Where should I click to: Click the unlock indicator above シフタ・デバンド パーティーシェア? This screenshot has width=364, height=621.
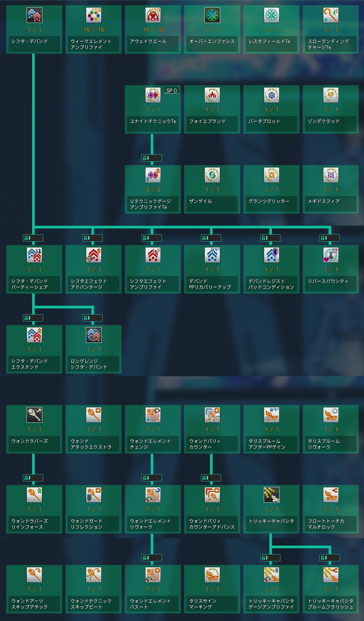point(33,238)
